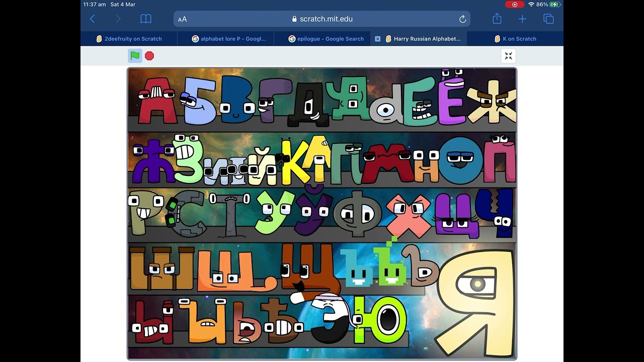The image size is (644, 362).
Task: Tap the 11:37 am clock
Action: pyautogui.click(x=95, y=5)
